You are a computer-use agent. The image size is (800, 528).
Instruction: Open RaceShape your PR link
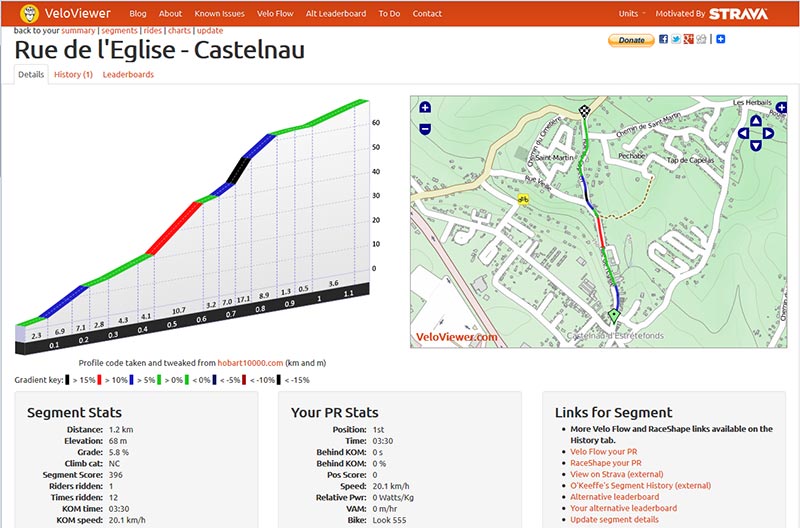[x=606, y=463]
